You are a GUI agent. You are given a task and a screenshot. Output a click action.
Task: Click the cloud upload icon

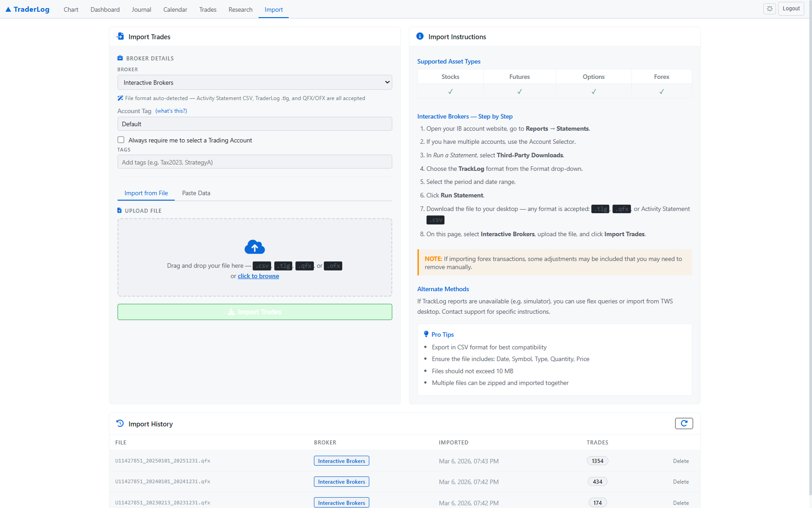[x=254, y=247]
